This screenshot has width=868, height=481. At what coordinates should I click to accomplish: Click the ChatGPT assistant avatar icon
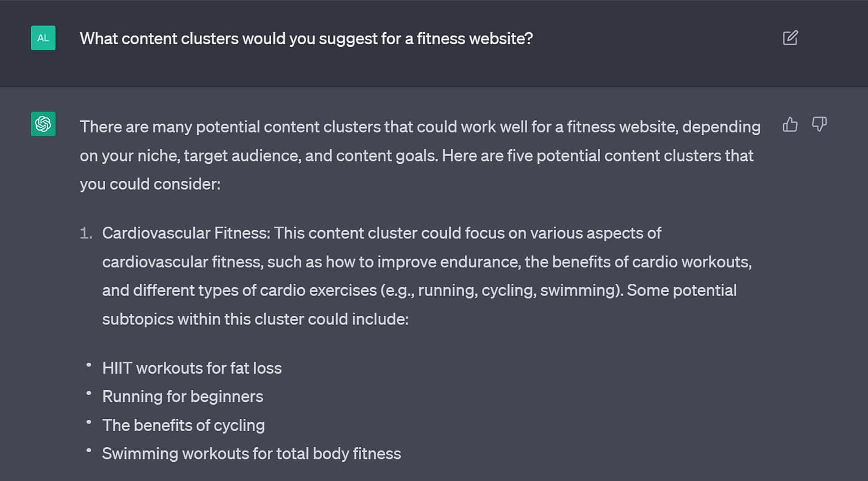pos(43,124)
